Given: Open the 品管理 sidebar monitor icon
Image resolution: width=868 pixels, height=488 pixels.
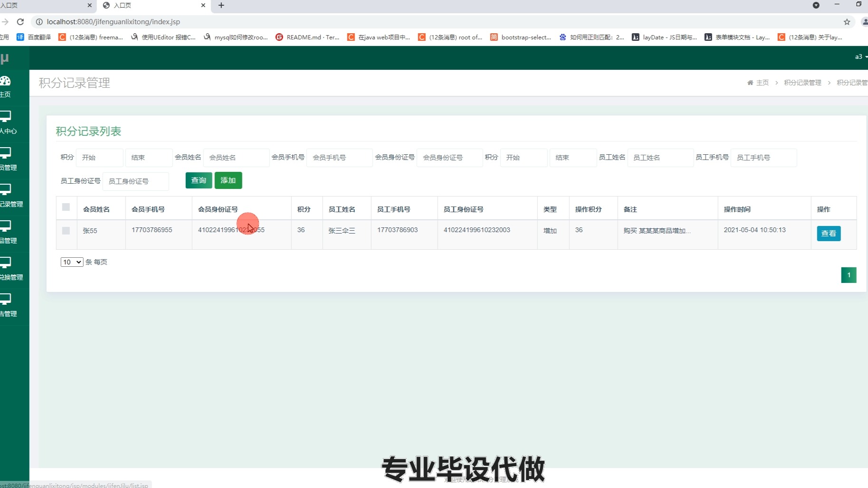Looking at the screenshot, I should click(5, 226).
